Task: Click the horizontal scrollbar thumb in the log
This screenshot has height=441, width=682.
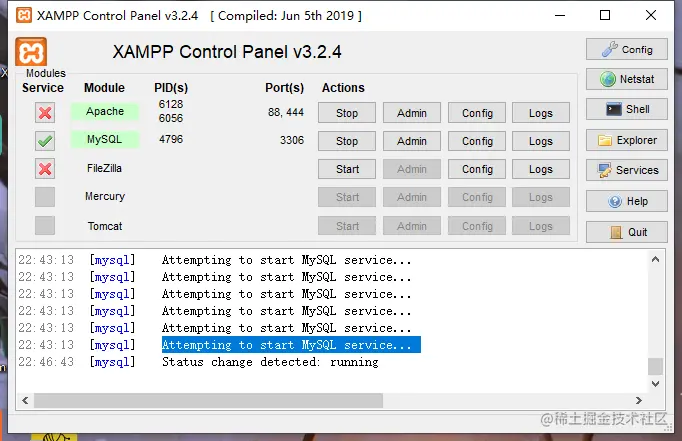Action: coord(208,400)
